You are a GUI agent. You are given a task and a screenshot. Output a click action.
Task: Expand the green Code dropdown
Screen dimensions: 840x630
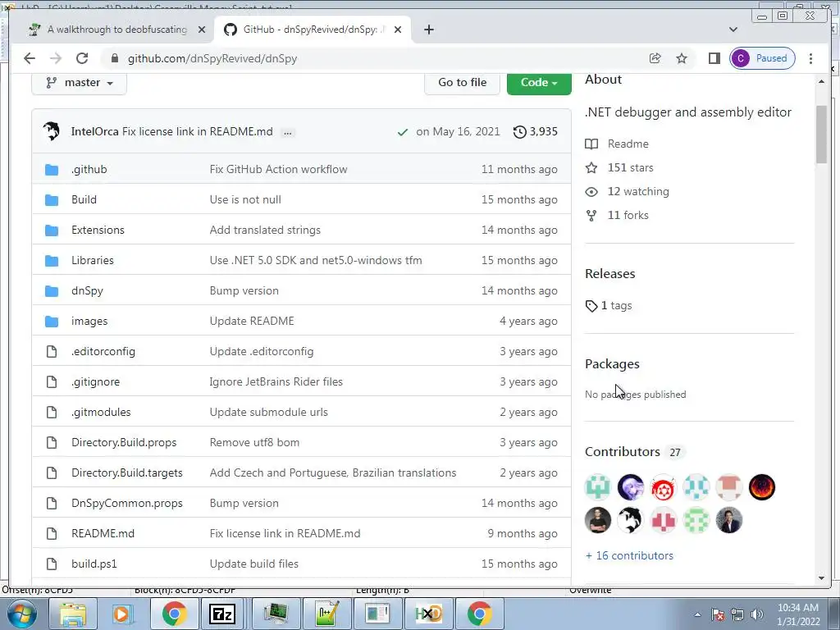539,83
